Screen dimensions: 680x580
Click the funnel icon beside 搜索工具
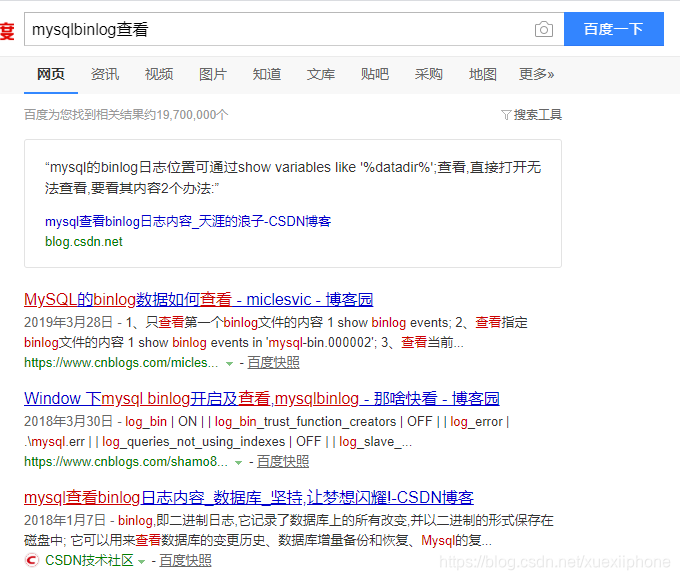pos(506,115)
